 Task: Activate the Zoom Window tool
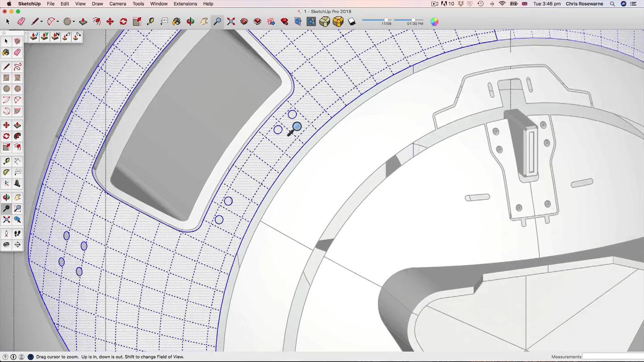17,209
